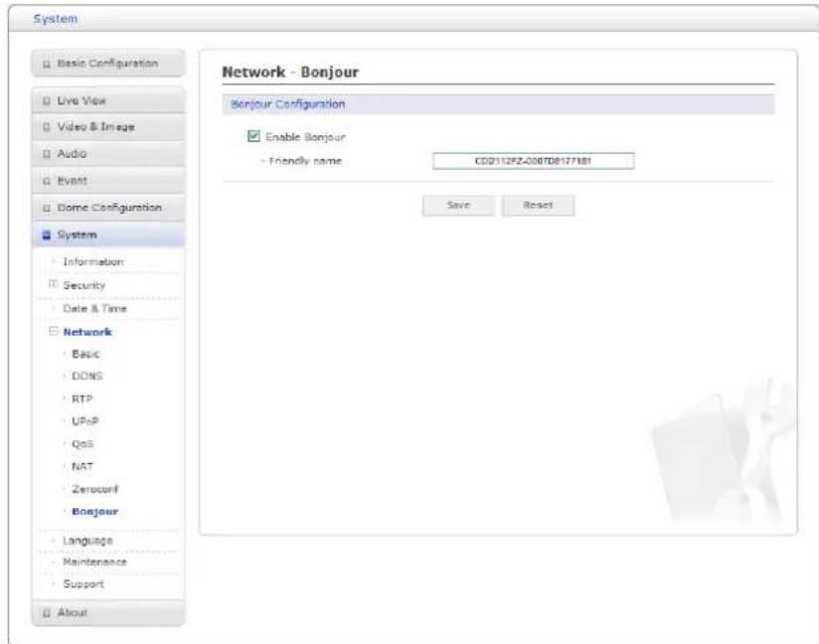The height and width of the screenshot is (644, 819).
Task: Reset the Bonjour settings
Action: coord(538,206)
